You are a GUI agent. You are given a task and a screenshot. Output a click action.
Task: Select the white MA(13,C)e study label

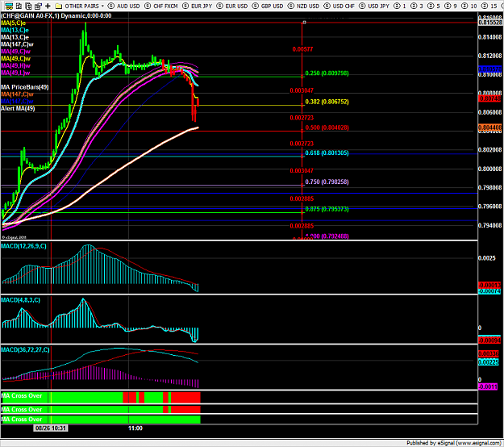point(15,37)
